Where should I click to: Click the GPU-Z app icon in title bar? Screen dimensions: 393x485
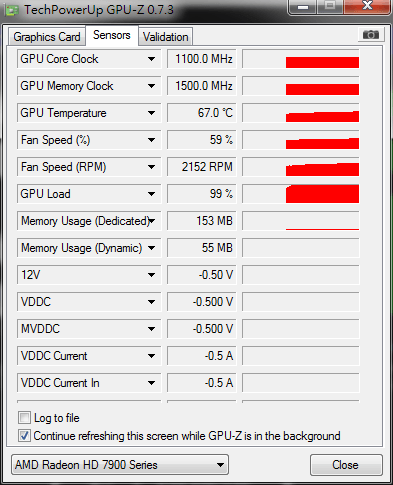pos(12,10)
